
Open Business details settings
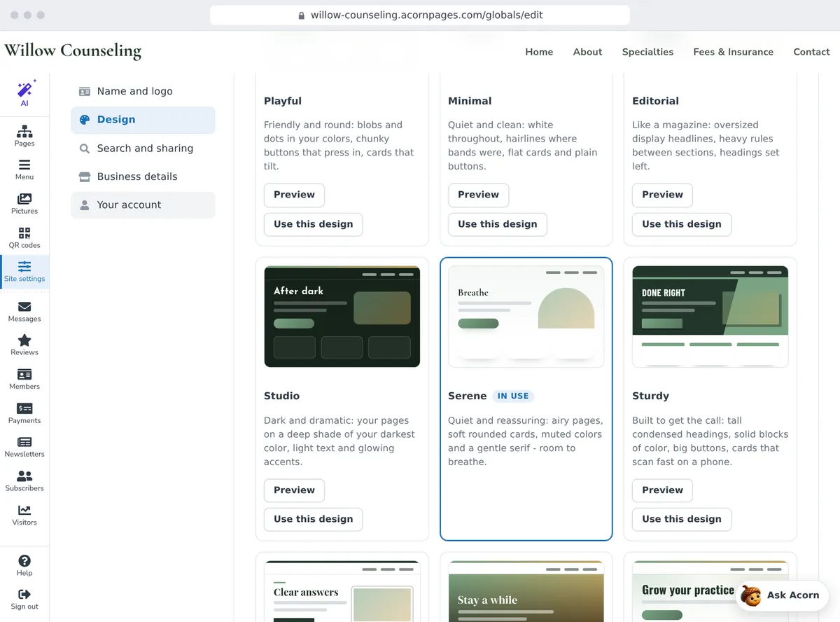pyautogui.click(x=143, y=177)
